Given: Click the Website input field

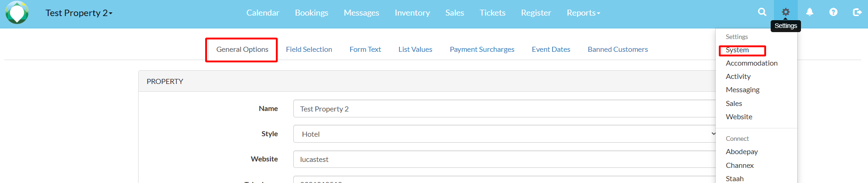Looking at the screenshot, I should 505,159.
